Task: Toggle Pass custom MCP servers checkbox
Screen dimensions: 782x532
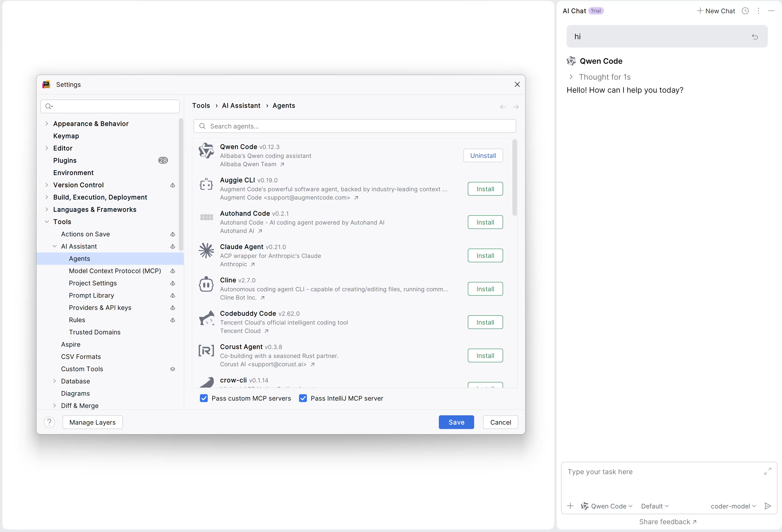Action: pyautogui.click(x=204, y=398)
